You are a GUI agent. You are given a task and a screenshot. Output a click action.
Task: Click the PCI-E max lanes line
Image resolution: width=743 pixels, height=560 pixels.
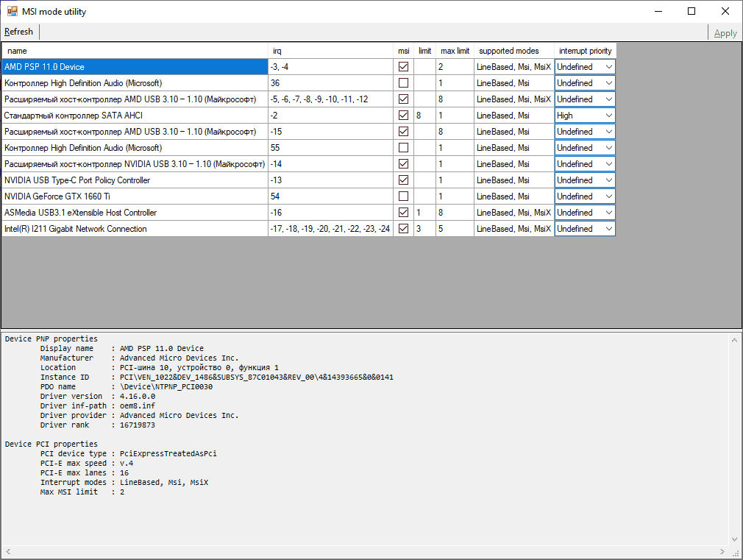click(85, 472)
